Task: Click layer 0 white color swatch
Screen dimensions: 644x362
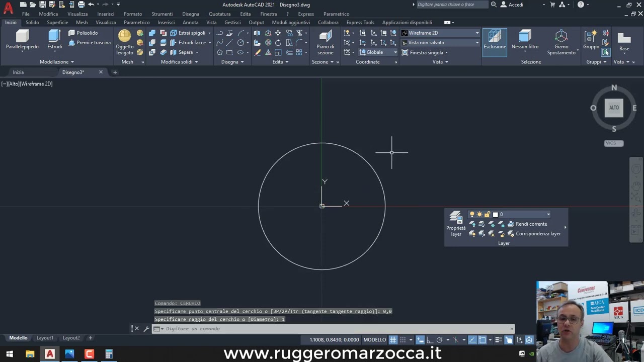Action: pyautogui.click(x=495, y=214)
